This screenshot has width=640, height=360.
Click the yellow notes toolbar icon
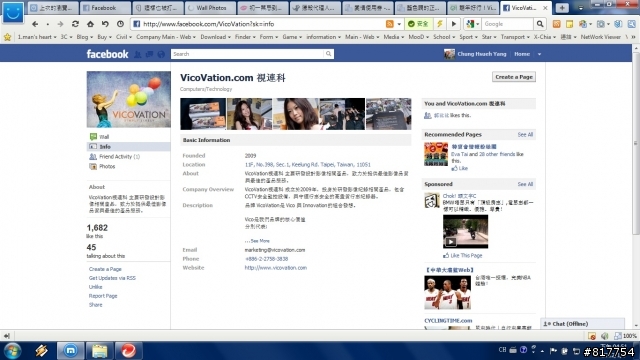click(569, 24)
